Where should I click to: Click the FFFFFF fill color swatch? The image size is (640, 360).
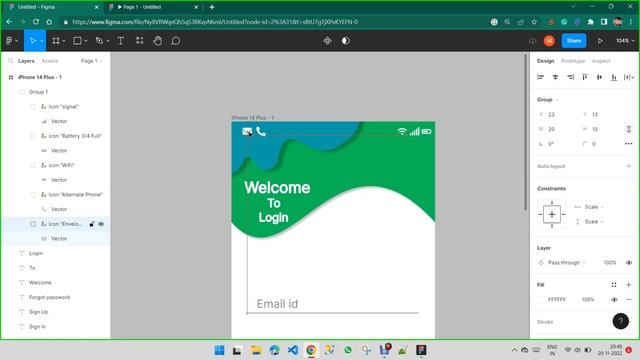click(x=541, y=300)
